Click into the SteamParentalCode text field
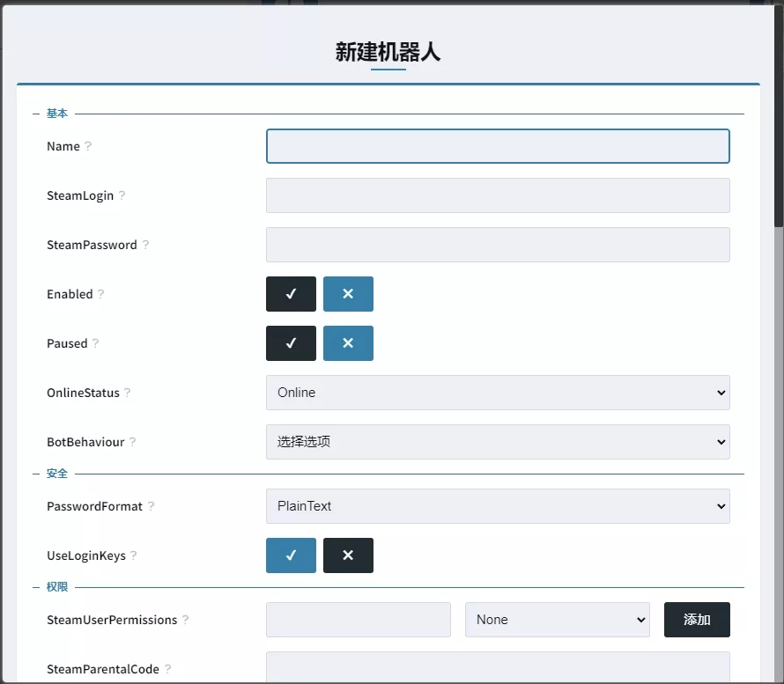This screenshot has height=684, width=784. [x=498, y=667]
